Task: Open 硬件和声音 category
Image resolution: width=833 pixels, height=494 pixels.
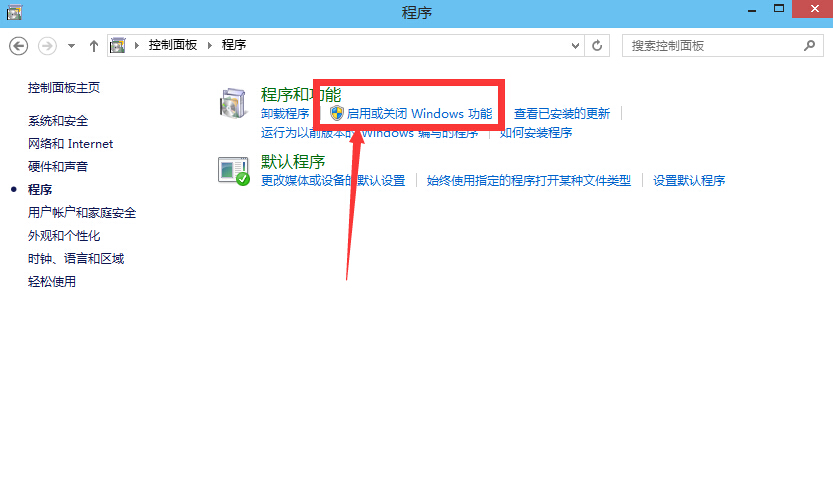Action: pos(58,167)
